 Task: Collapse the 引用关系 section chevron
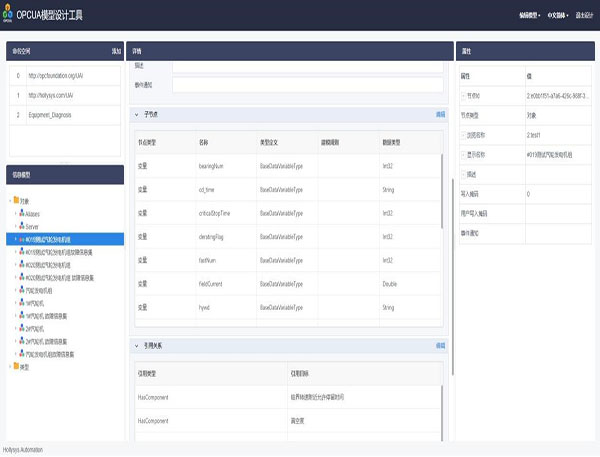tap(137, 345)
